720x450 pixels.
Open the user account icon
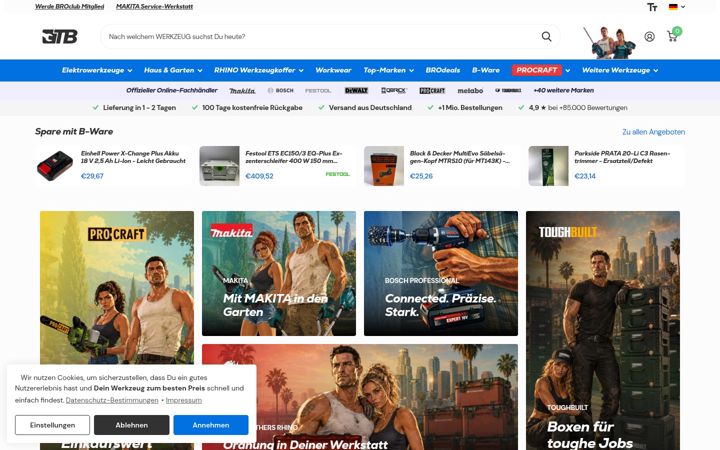pyautogui.click(x=649, y=36)
